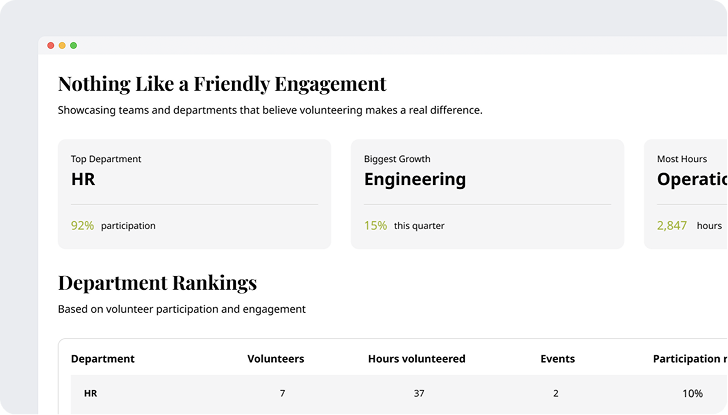This screenshot has width=728, height=415.
Task: Sort table by Department column header
Action: click(103, 359)
